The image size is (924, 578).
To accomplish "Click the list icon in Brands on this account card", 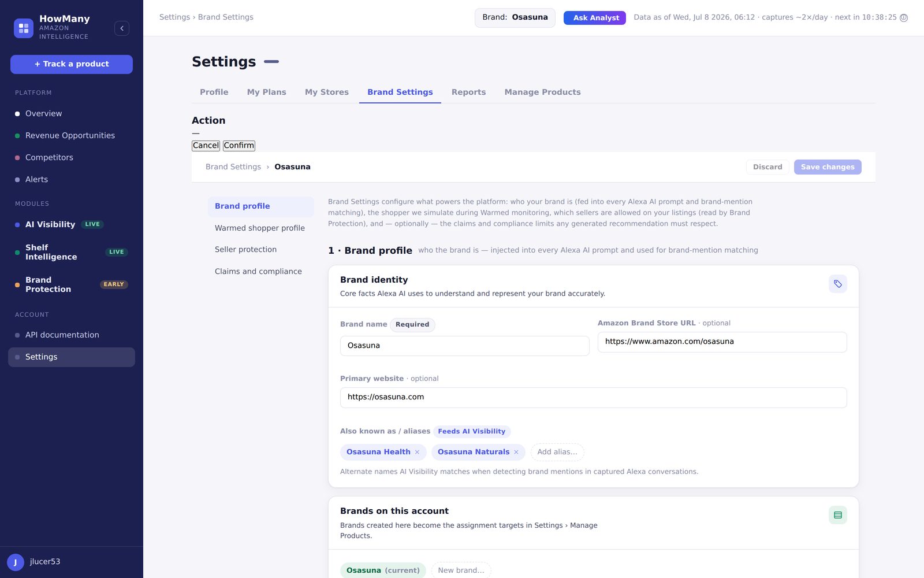I will [838, 515].
